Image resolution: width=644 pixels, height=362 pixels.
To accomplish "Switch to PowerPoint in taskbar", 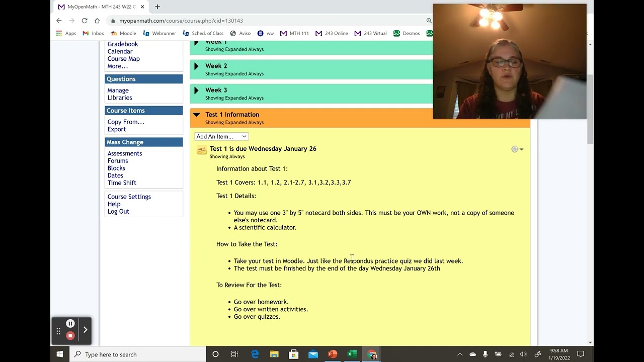I will (333, 354).
